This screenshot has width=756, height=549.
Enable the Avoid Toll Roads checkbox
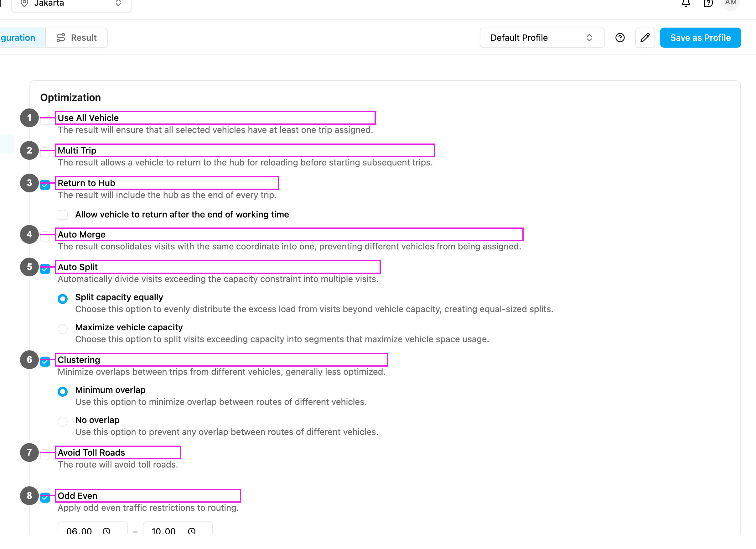point(45,454)
